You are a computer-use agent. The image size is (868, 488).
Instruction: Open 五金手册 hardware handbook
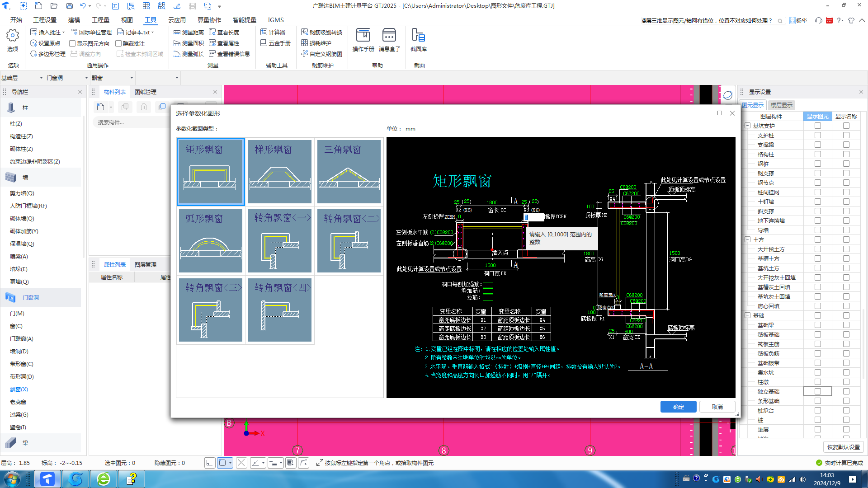point(275,43)
